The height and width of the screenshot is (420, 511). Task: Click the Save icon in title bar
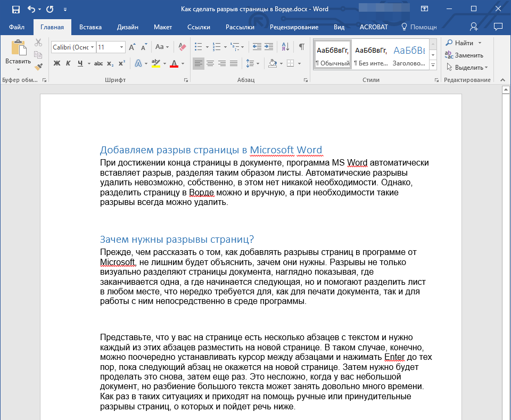pos(15,10)
